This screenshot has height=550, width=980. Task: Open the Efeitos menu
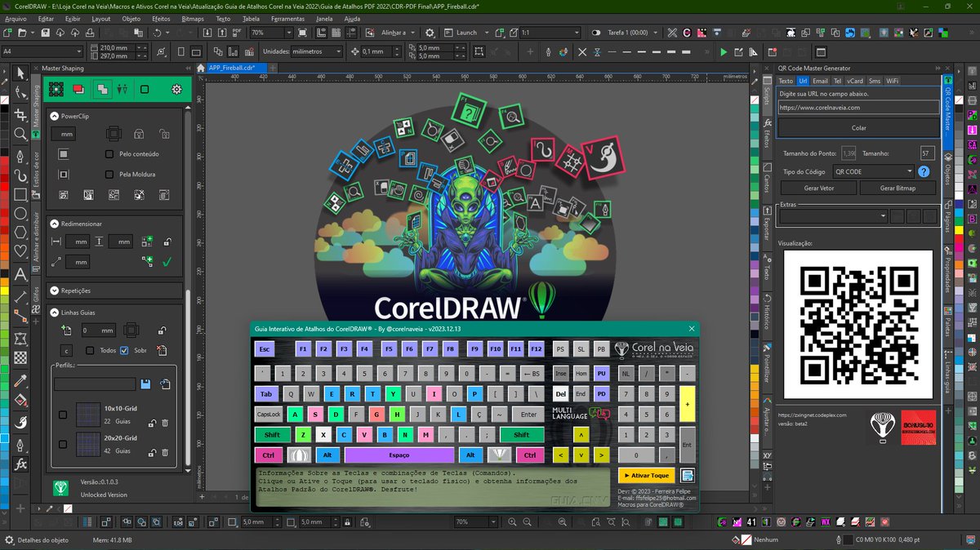pos(161,18)
